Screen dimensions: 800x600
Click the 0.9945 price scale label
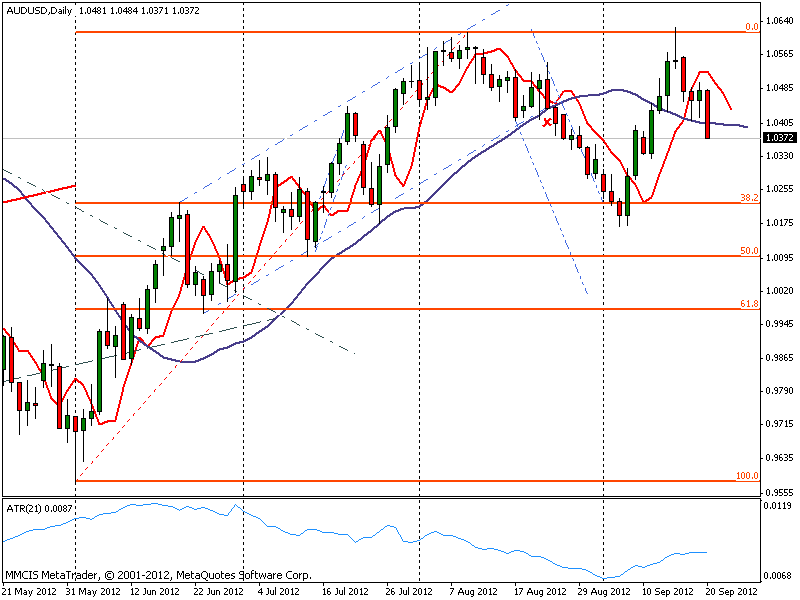point(780,324)
